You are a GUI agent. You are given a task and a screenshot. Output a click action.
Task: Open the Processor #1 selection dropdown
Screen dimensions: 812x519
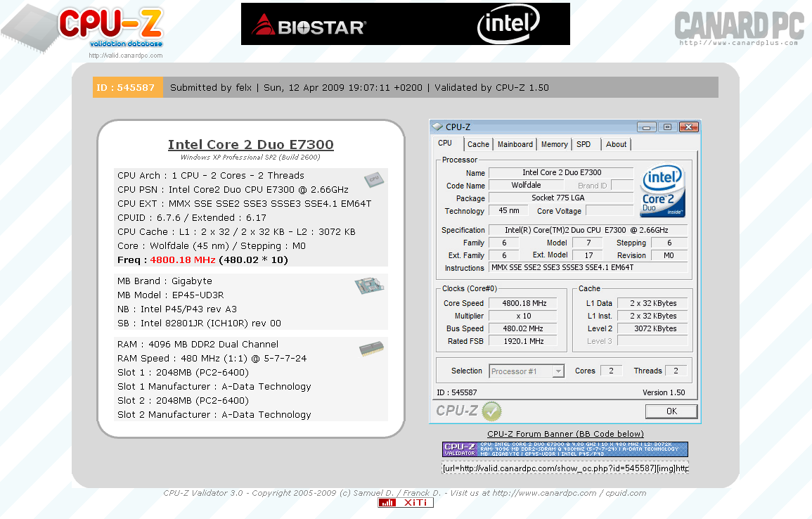(x=527, y=371)
